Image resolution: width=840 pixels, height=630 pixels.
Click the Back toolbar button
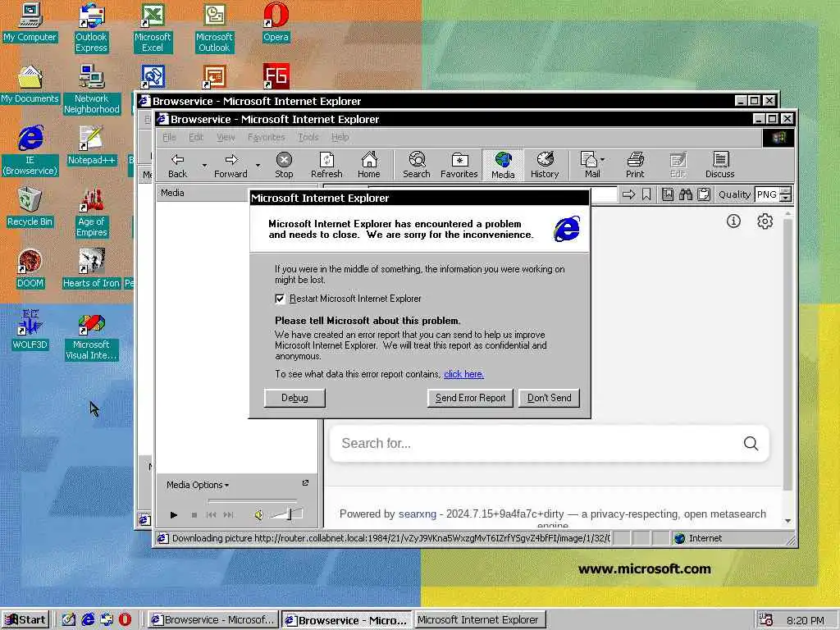177,164
